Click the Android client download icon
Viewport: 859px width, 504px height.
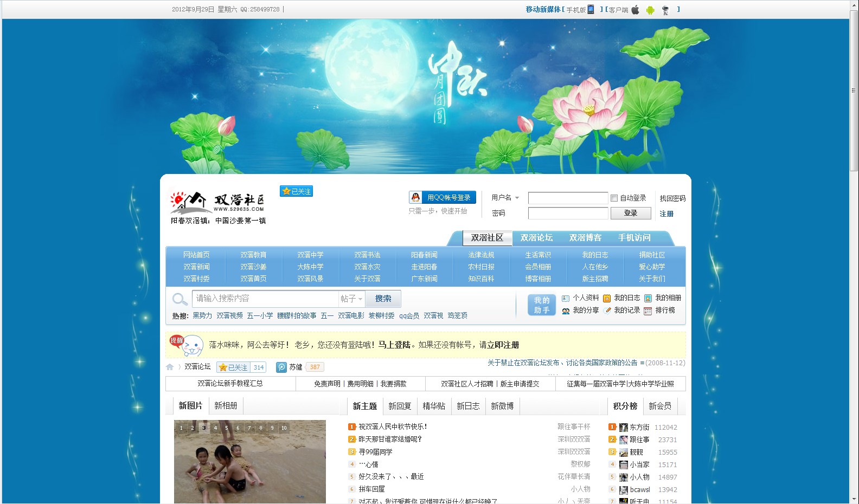click(650, 10)
